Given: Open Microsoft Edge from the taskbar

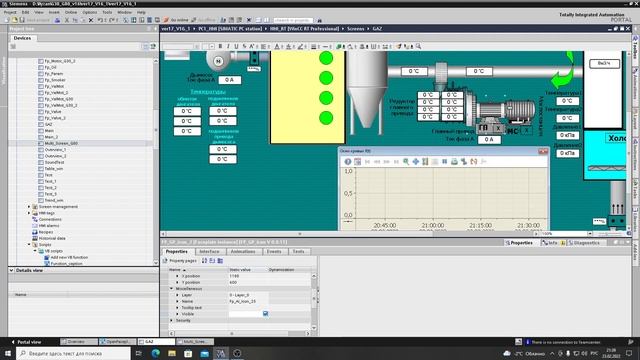Looking at the screenshot, I should [x=156, y=353].
